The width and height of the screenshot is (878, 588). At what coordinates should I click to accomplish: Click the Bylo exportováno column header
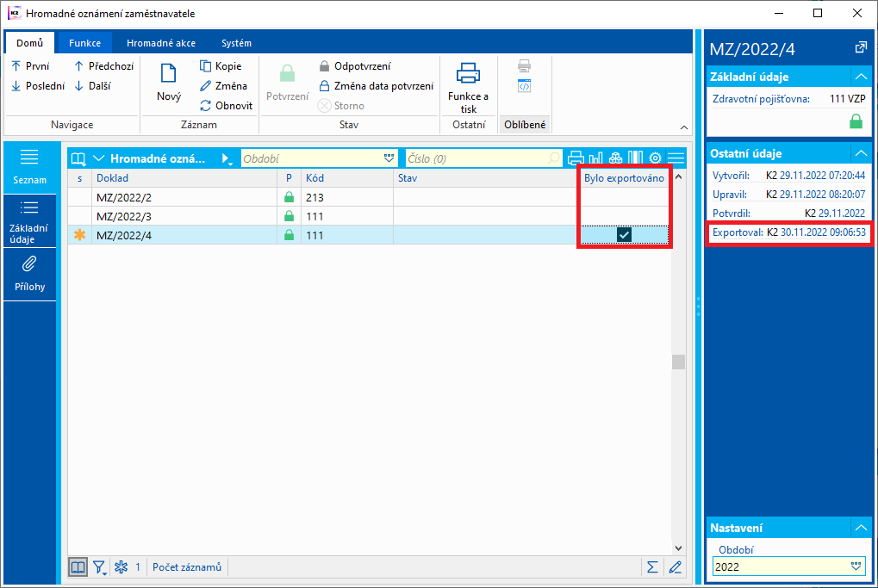(x=625, y=178)
